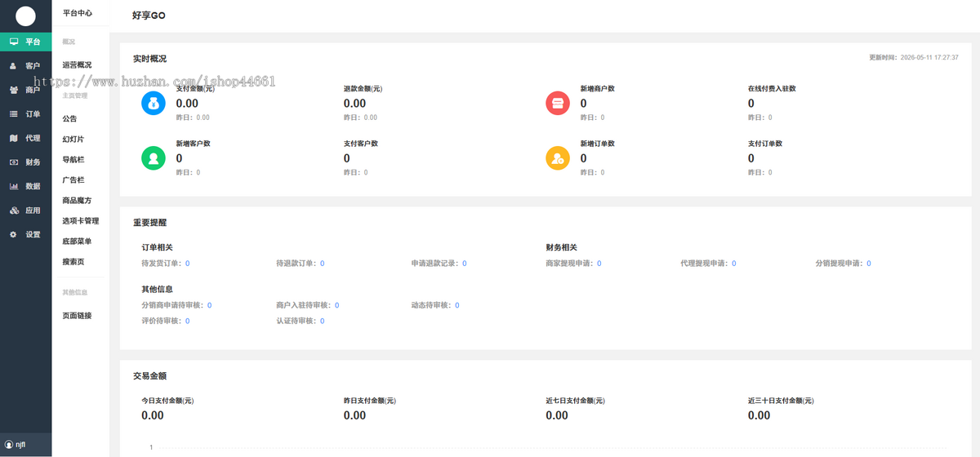Click the white circular avatar logo
980x457 pixels.
26,16
